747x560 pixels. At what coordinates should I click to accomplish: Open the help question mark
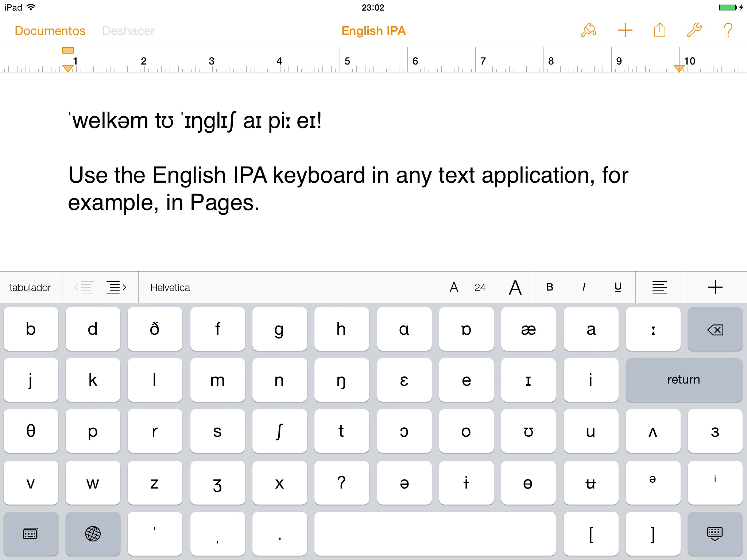pyautogui.click(x=728, y=30)
